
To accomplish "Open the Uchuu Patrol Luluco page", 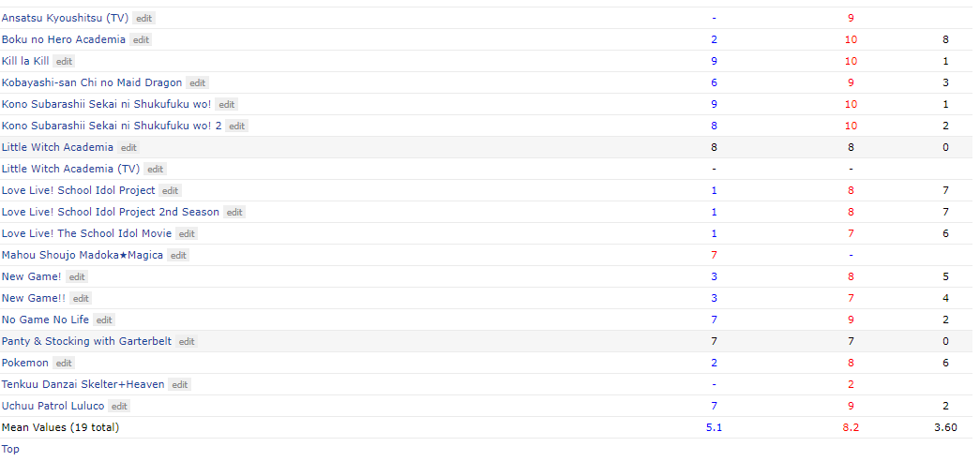I will (53, 406).
